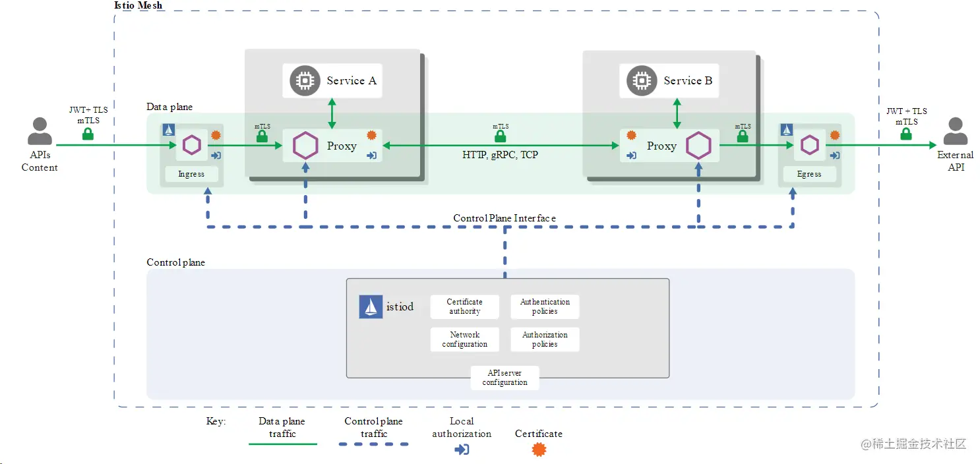The image size is (980, 464).
Task: Click the Certificate authority box
Action: tap(464, 306)
